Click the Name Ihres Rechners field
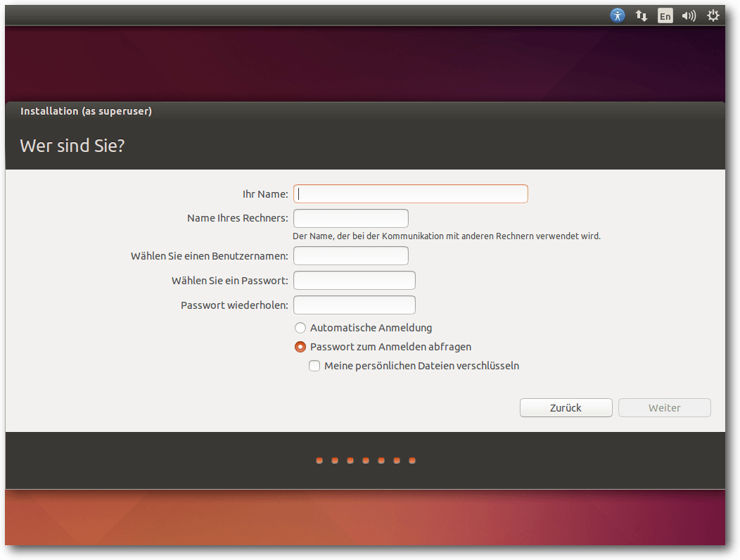Viewport: 740px width, 560px height. click(350, 218)
